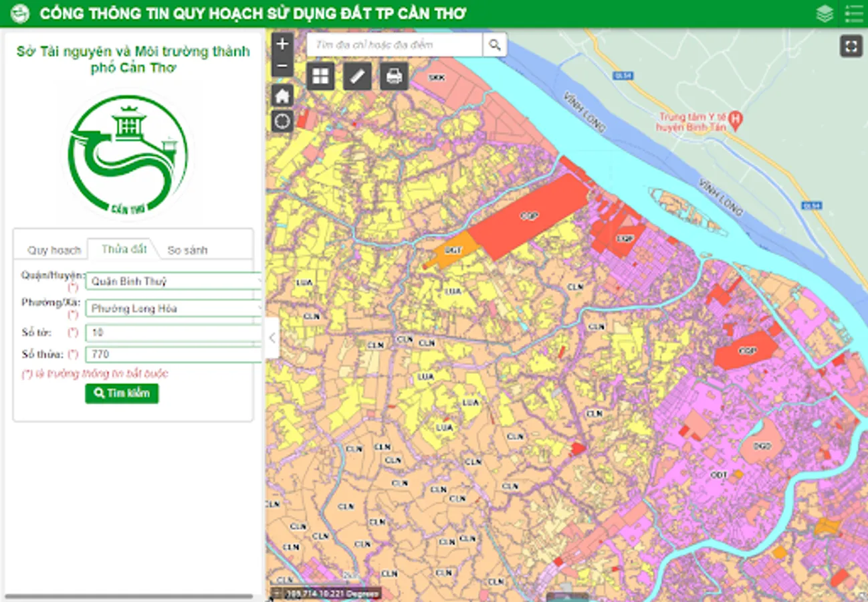Zoom in on the map
The width and height of the screenshot is (868, 602).
[x=282, y=44]
